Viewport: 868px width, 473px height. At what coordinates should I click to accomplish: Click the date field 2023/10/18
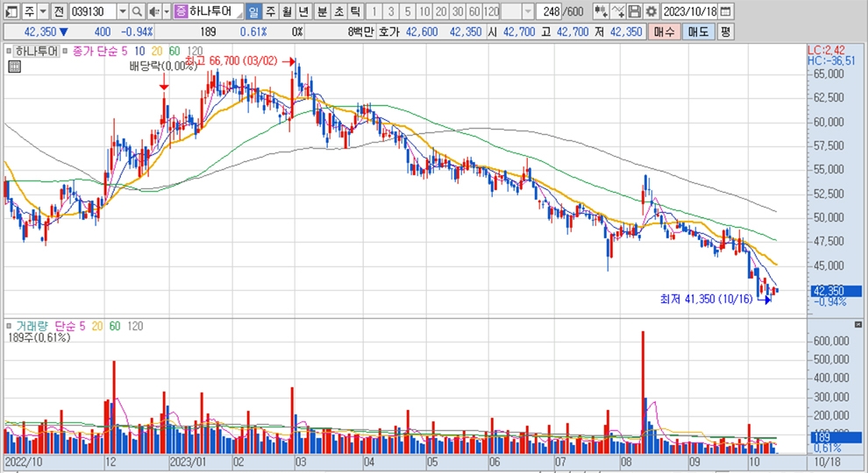(689, 11)
